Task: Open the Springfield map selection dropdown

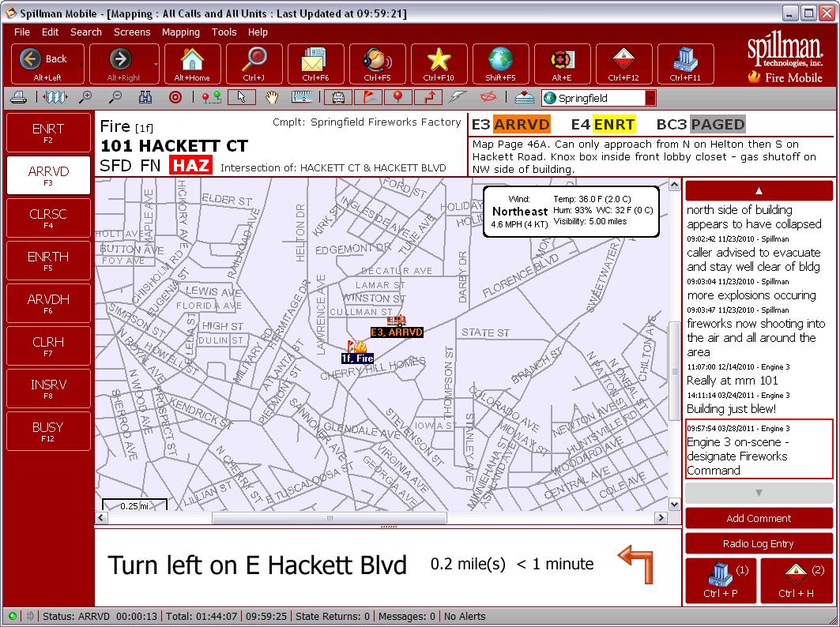Action: 650,98
